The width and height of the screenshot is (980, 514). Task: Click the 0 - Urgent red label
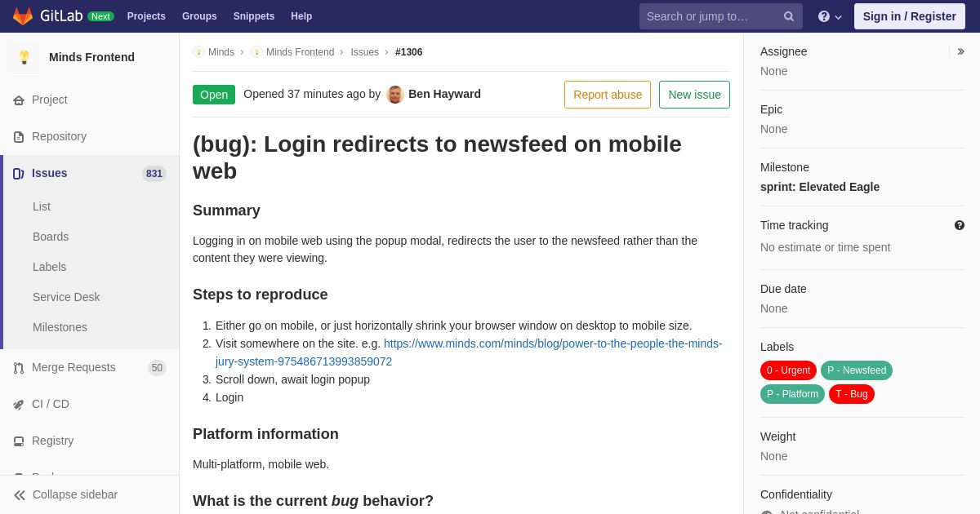click(x=788, y=370)
